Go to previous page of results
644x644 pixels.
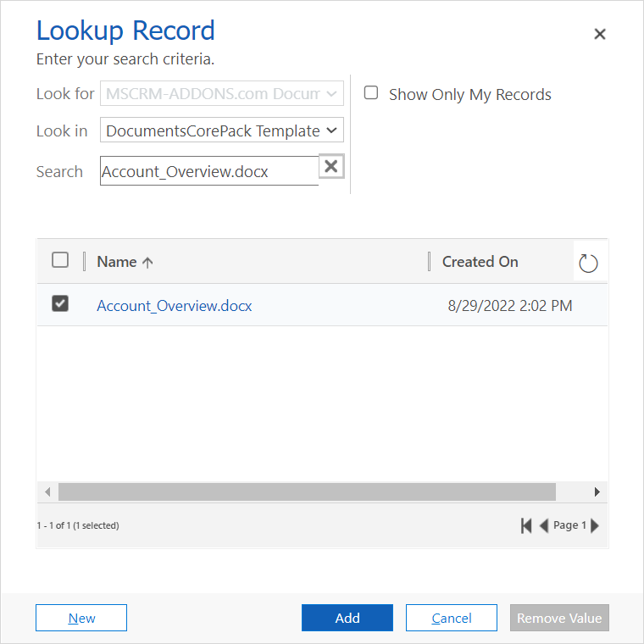(x=544, y=525)
